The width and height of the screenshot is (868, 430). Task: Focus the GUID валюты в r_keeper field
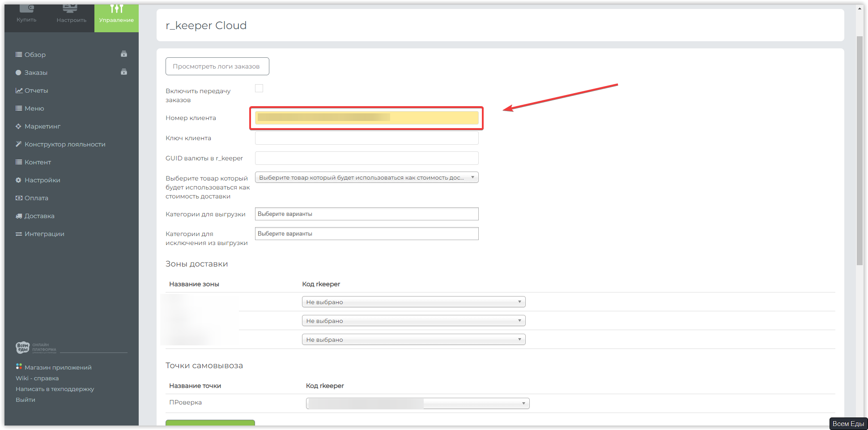(367, 158)
